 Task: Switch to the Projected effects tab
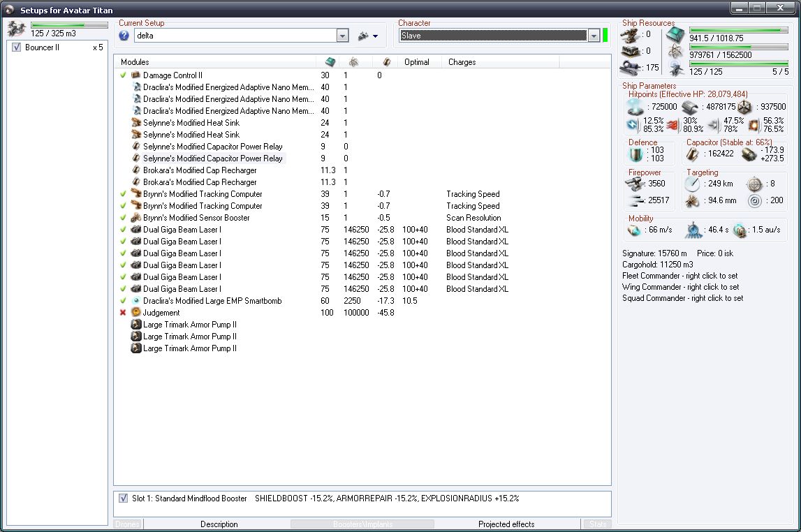pyautogui.click(x=506, y=524)
